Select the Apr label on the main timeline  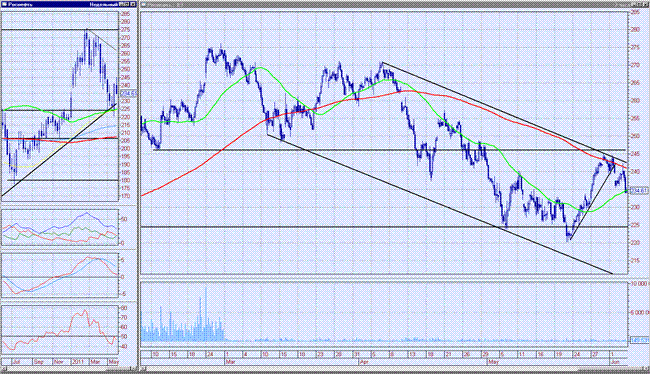pos(364,362)
